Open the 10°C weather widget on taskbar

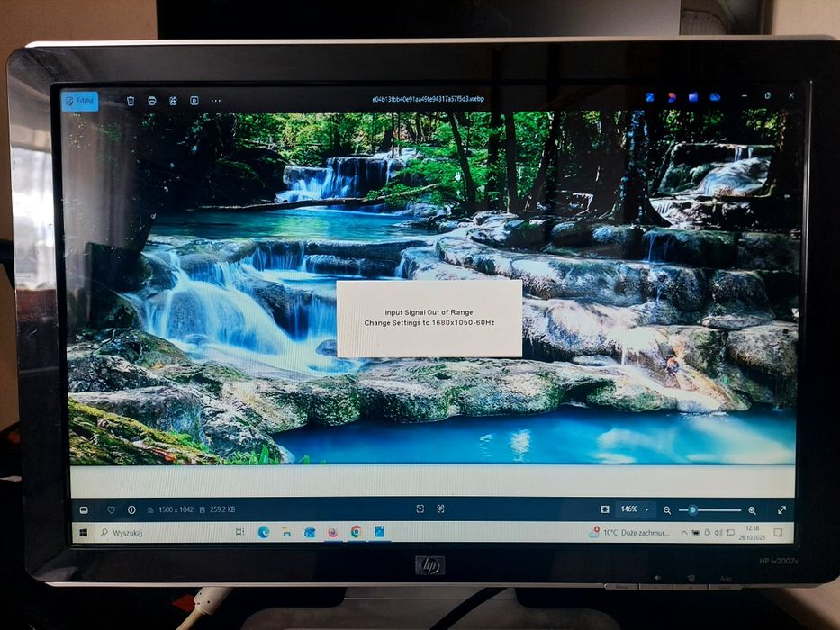point(629,533)
